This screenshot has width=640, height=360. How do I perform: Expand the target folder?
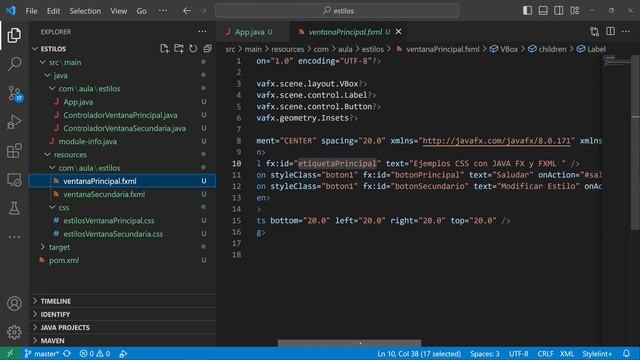coord(43,247)
